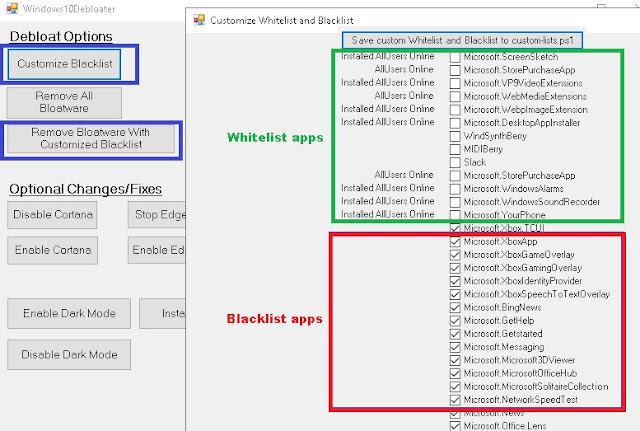Add Slack to the blacklist checkbox
Screen dimensions: 640x431
[455, 162]
